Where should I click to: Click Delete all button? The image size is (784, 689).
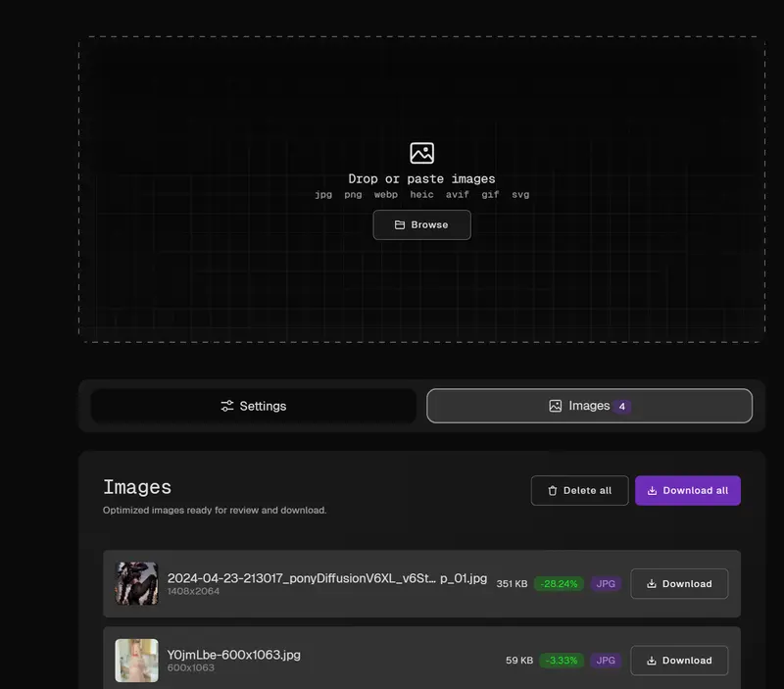(579, 490)
